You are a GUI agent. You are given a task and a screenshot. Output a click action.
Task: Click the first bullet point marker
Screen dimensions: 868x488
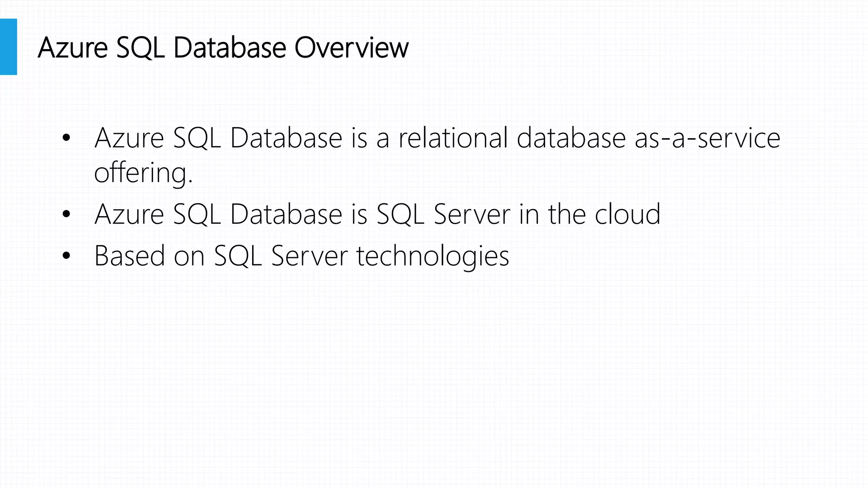(66, 138)
